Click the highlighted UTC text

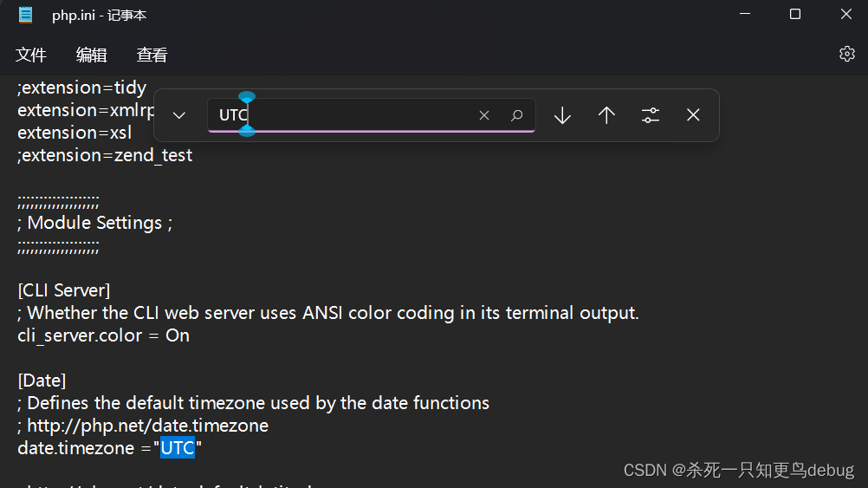click(177, 447)
